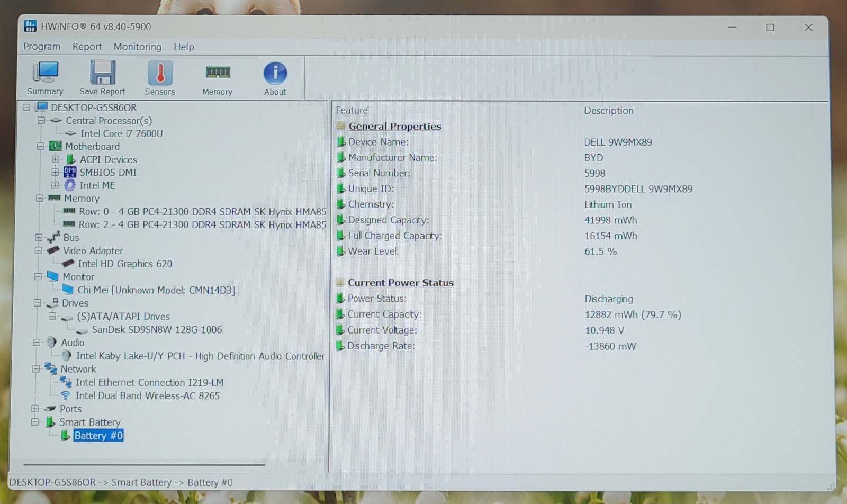The width and height of the screenshot is (847, 504).
Task: Click the Smart Battery node icon
Action: 50,422
